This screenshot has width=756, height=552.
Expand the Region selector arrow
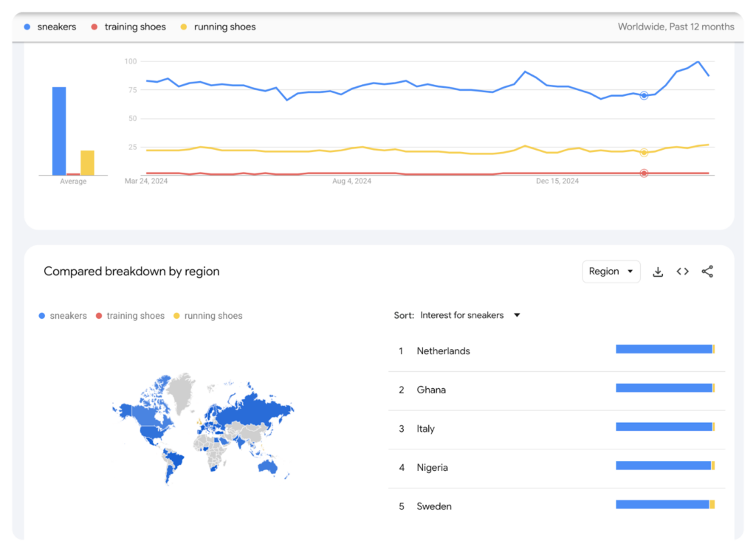(629, 271)
